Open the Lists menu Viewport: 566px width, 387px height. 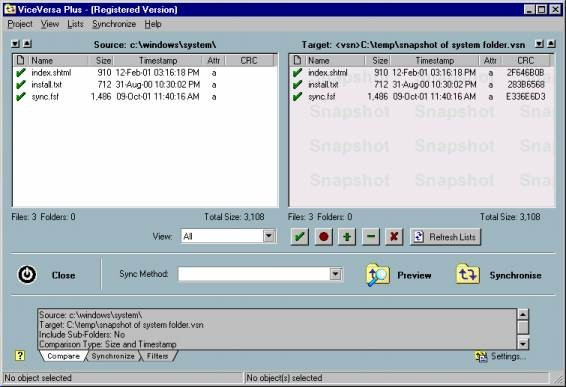point(75,24)
